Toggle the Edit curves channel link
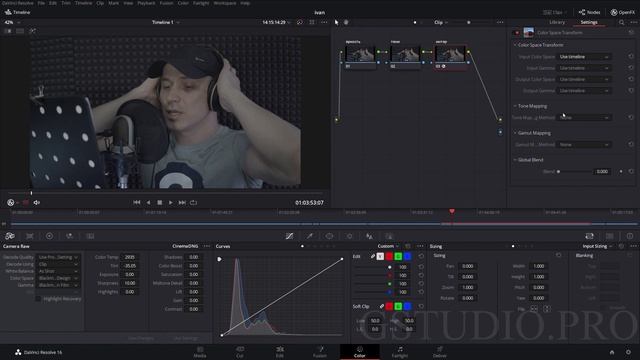 pos(373,256)
